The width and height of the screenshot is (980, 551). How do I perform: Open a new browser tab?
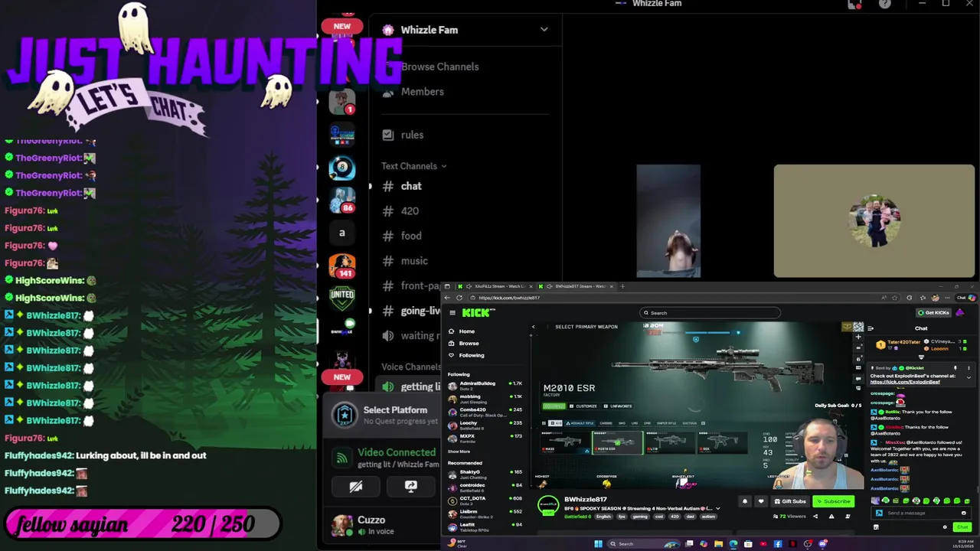tap(623, 286)
